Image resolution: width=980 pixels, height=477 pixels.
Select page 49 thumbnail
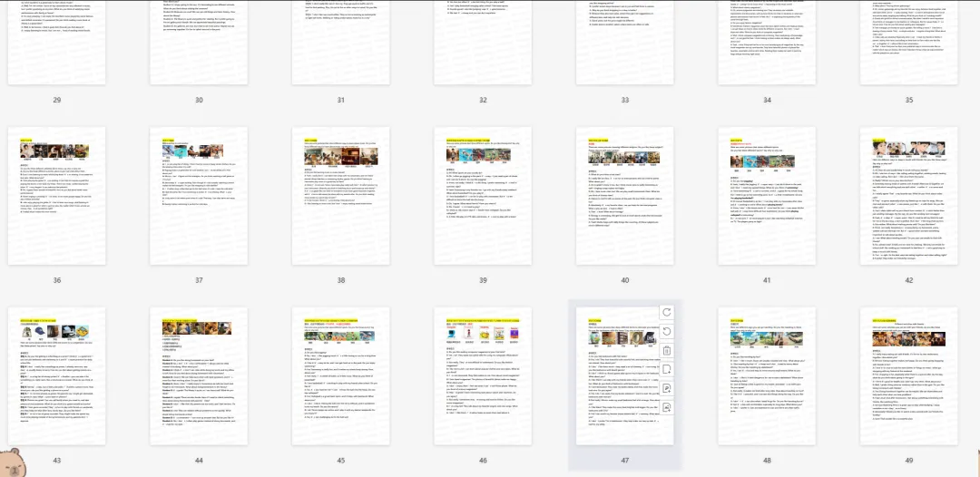click(908, 375)
